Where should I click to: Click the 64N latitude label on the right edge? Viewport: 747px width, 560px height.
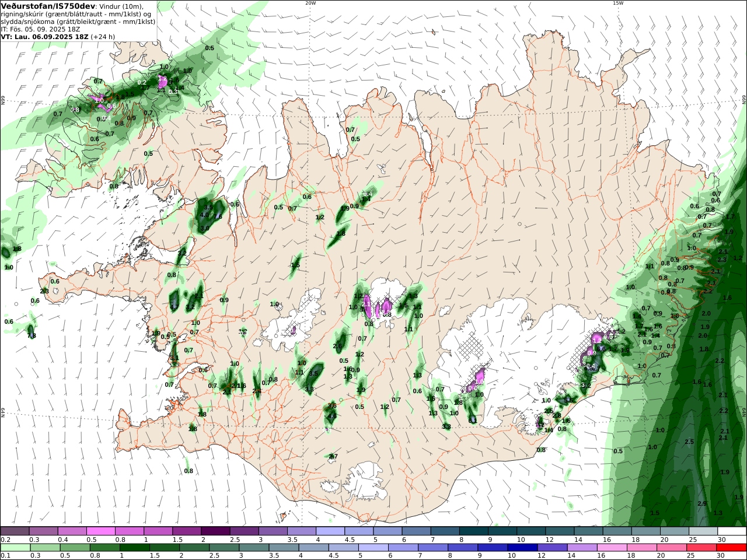tap(744, 412)
